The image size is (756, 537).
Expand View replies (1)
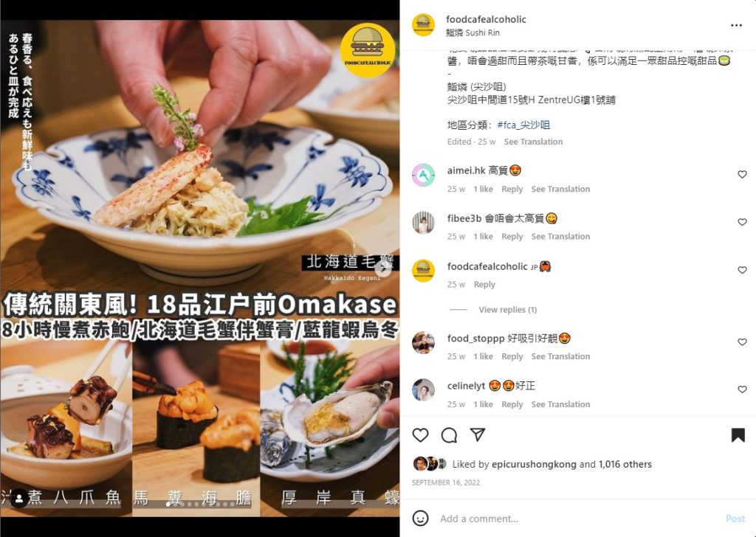[507, 310]
